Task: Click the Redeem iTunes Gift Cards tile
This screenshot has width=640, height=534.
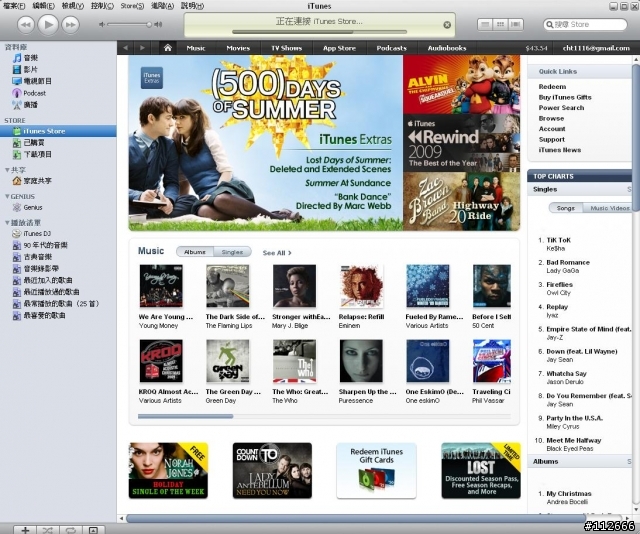Action: [376, 471]
